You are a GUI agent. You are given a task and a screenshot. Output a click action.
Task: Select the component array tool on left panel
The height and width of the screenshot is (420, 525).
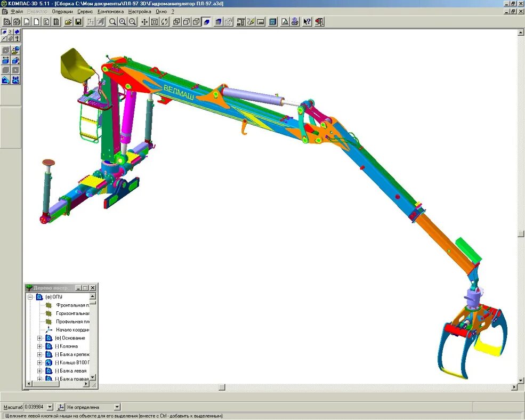15,80
